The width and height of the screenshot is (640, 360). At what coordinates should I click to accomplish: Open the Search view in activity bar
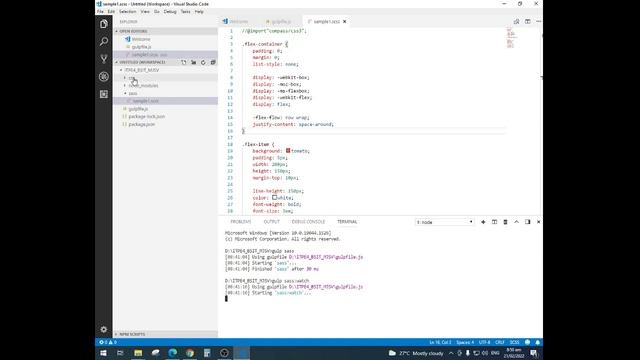point(104,42)
